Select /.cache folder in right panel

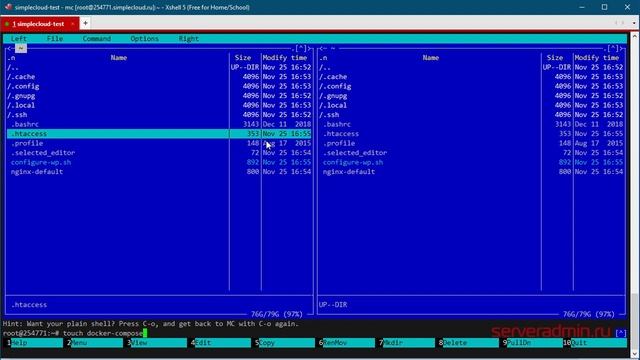(x=471, y=77)
